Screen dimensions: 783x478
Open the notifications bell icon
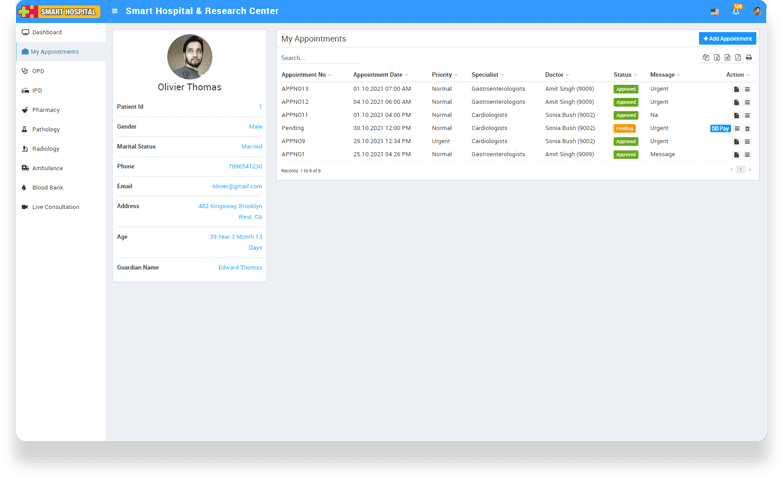pyautogui.click(x=736, y=11)
